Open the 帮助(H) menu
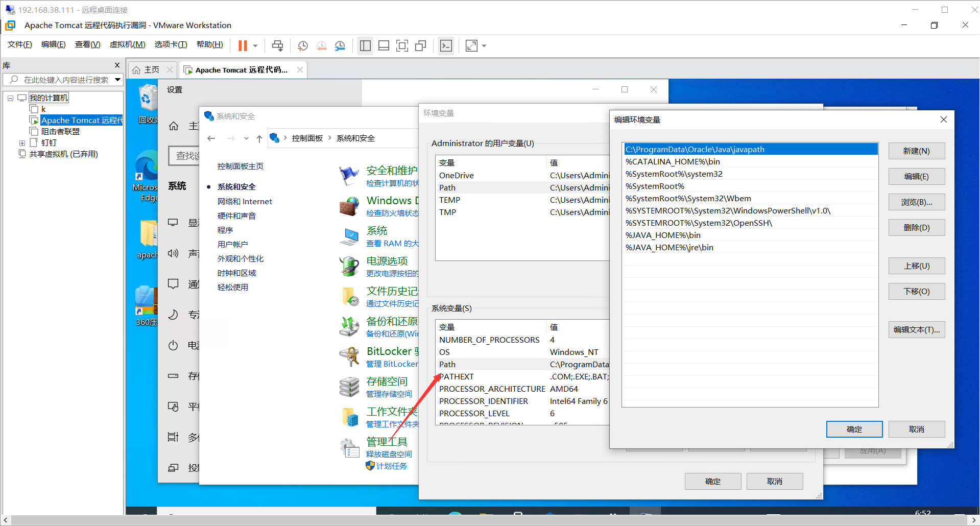This screenshot has height=526, width=980. click(209, 44)
